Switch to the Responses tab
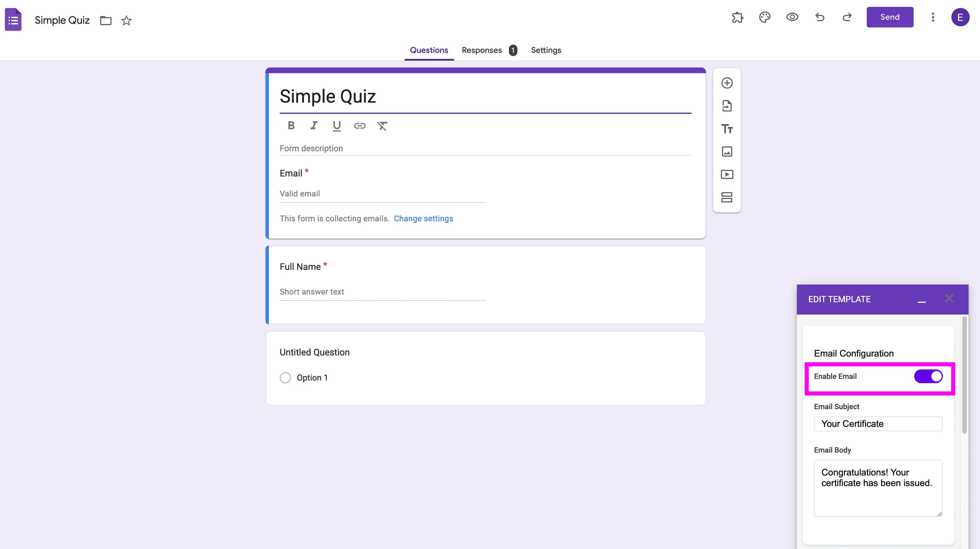Viewport: 980px width, 549px height. click(482, 50)
